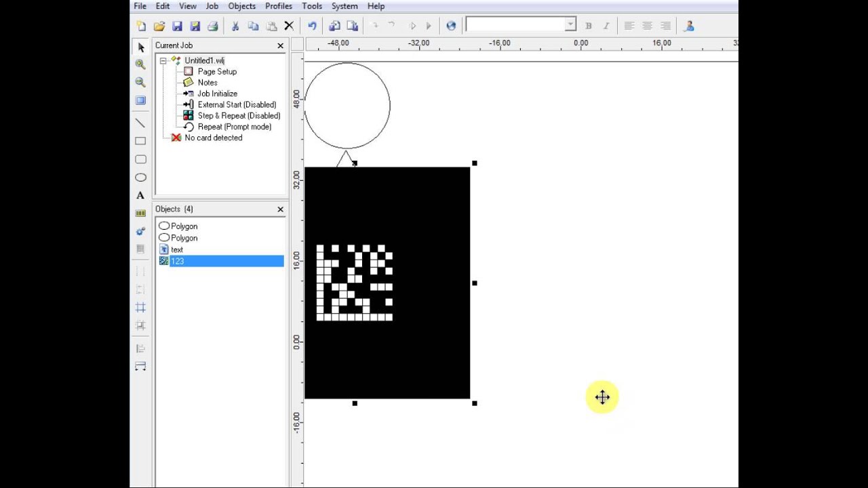Click the toolbar icon right of Undo
Screen dimensions: 868x488
point(334,26)
